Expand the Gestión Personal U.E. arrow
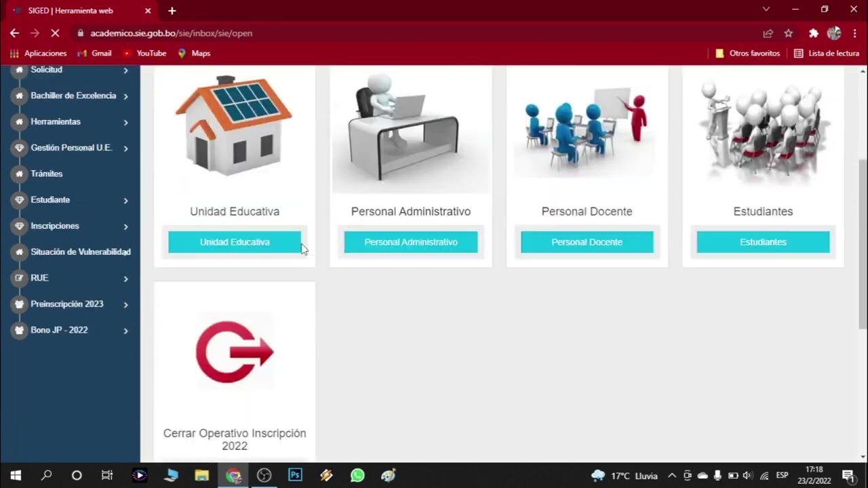This screenshot has width=868, height=488. pyautogui.click(x=125, y=148)
